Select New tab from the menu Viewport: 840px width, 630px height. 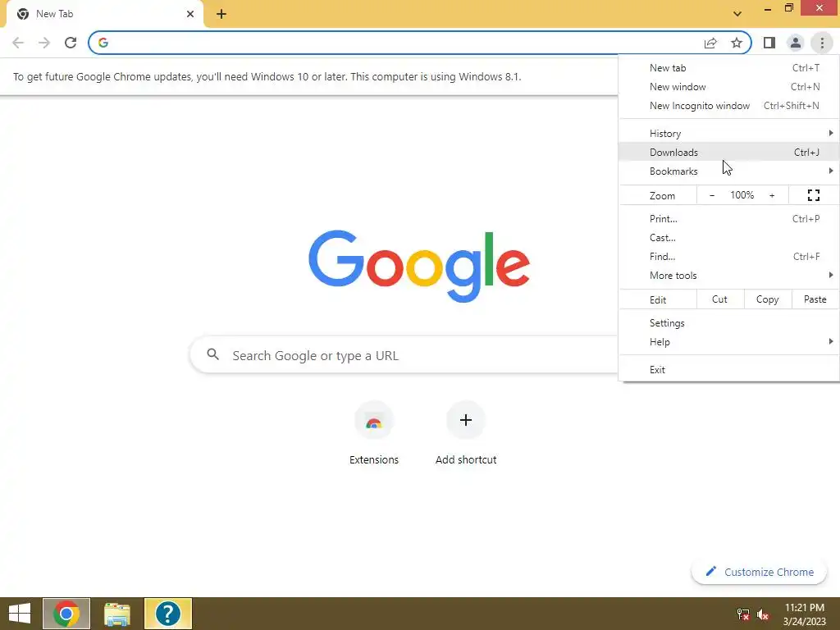[728, 68]
